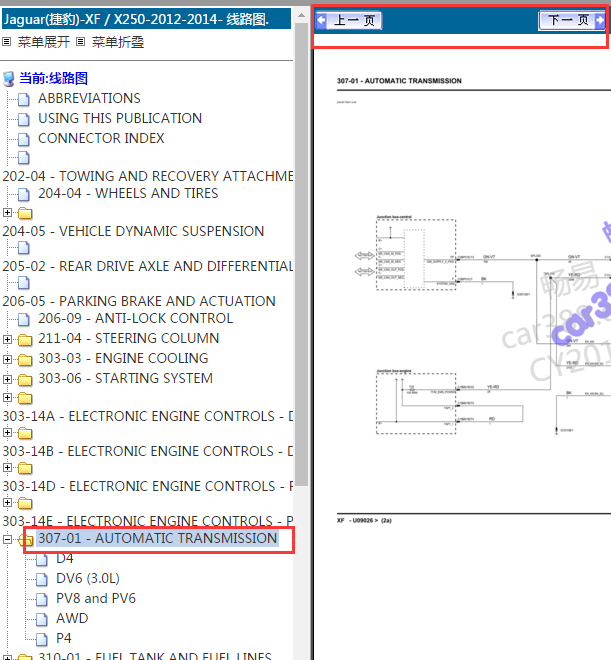
Task: Open the AWD diagram
Action: [x=72, y=618]
